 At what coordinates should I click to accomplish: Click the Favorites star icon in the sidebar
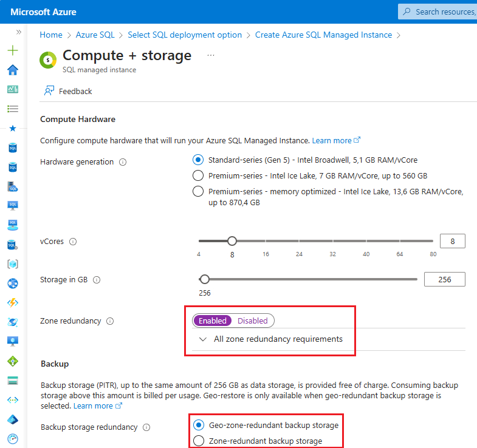[13, 128]
